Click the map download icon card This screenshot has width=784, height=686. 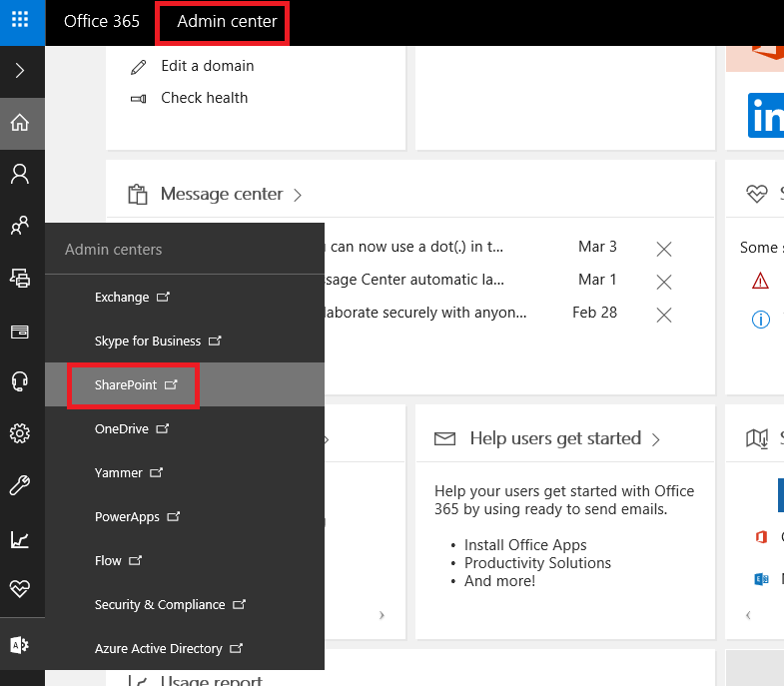tap(757, 439)
